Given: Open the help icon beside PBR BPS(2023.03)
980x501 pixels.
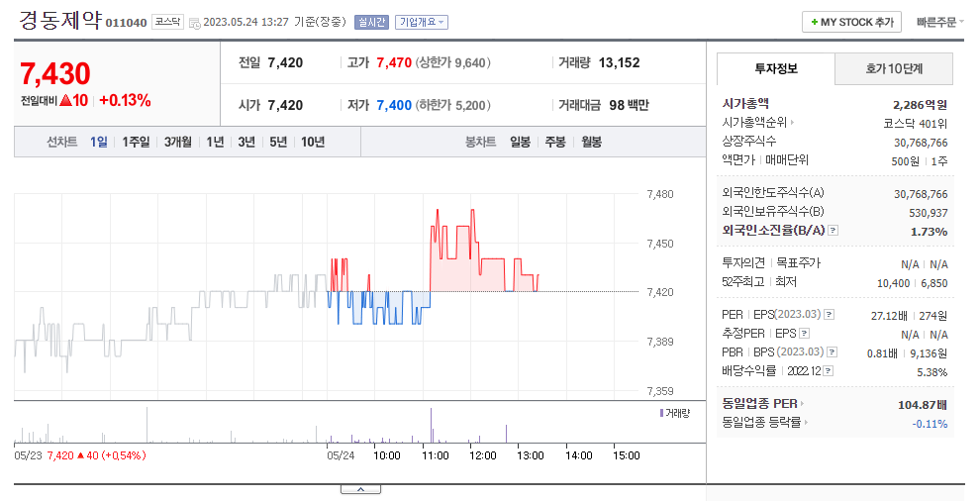Looking at the screenshot, I should pyautogui.click(x=832, y=352).
